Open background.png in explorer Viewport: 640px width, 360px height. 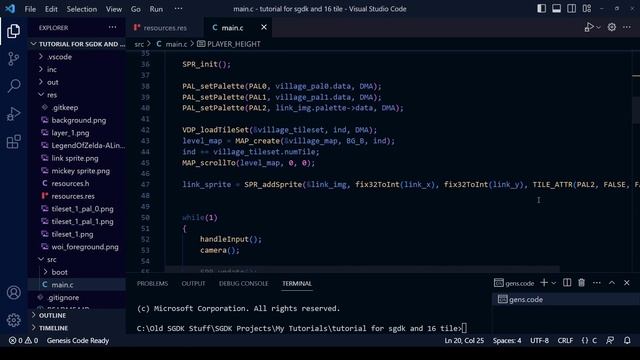77,120
